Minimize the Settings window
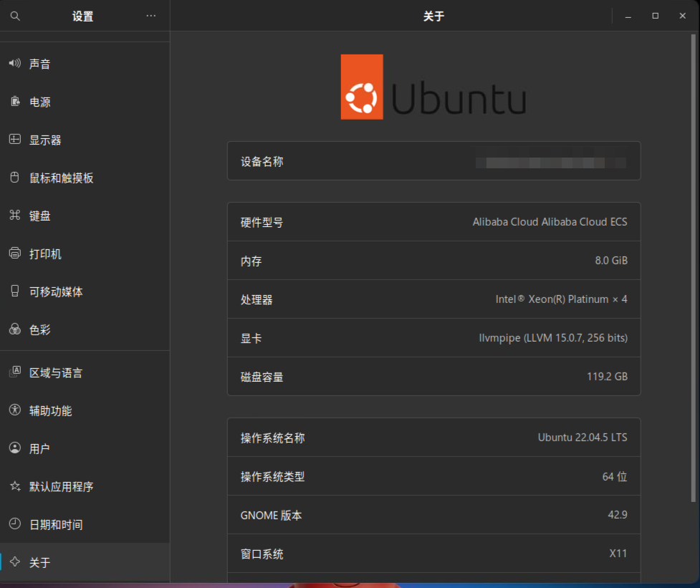The height and width of the screenshot is (588, 700). click(x=628, y=16)
